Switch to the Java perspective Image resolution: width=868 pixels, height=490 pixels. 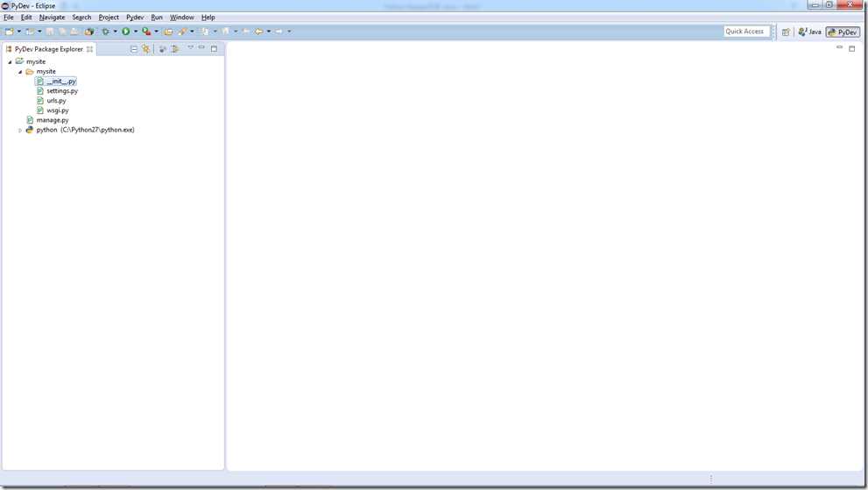tap(809, 32)
